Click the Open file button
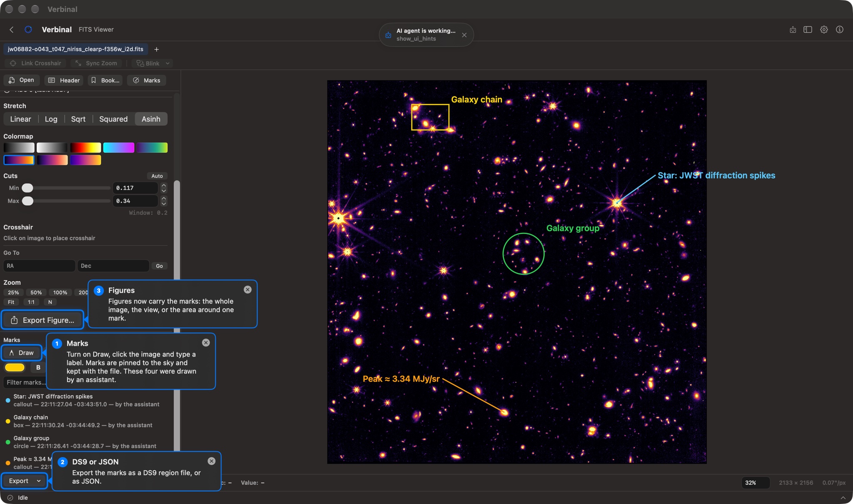This screenshot has width=853, height=504. click(22, 80)
